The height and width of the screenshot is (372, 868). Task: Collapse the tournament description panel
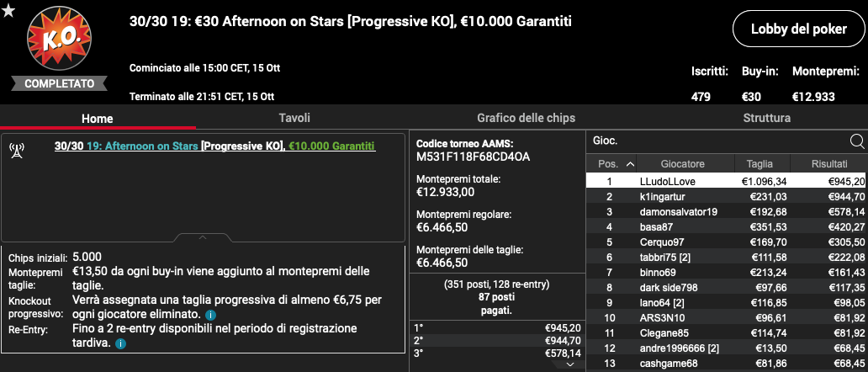(x=203, y=237)
